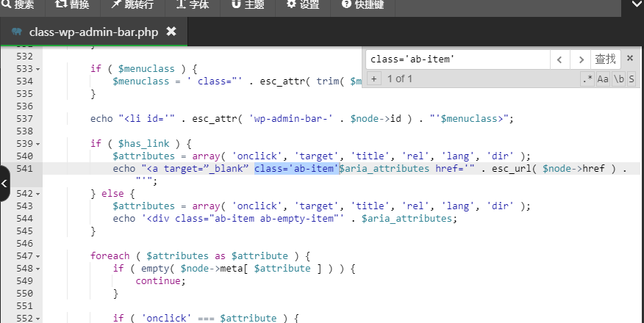Close the class-wp-admin-bar.php tab
The height and width of the screenshot is (323, 644).
point(171,31)
